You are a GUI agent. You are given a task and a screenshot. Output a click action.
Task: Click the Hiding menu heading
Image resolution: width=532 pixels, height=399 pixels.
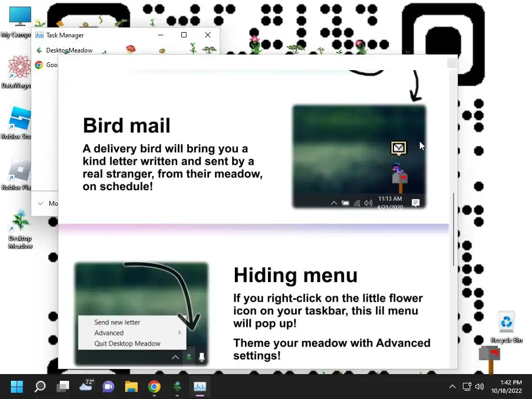tap(296, 275)
